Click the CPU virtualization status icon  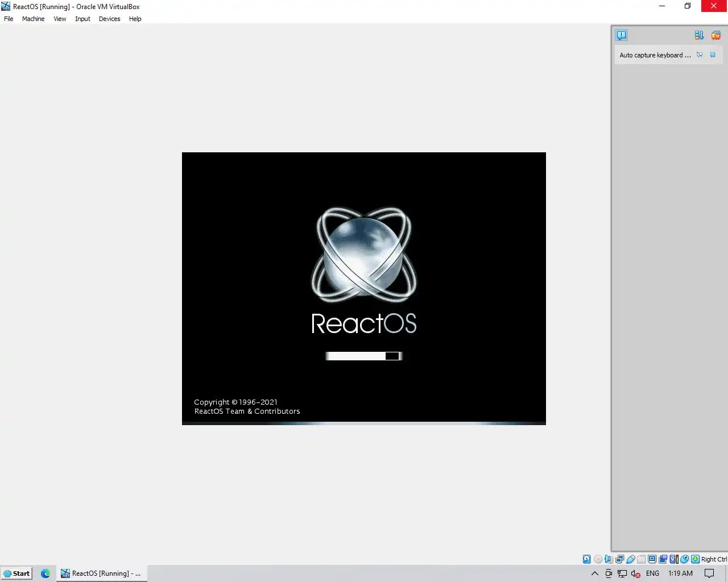click(x=674, y=559)
